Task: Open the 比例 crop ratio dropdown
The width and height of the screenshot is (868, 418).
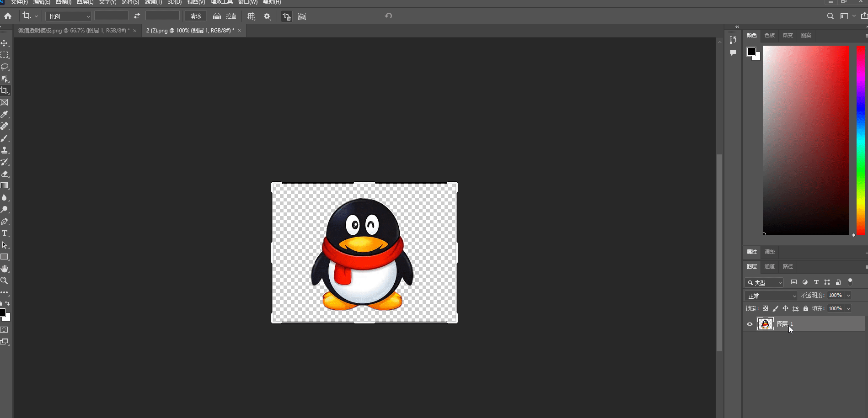Action: (x=69, y=16)
